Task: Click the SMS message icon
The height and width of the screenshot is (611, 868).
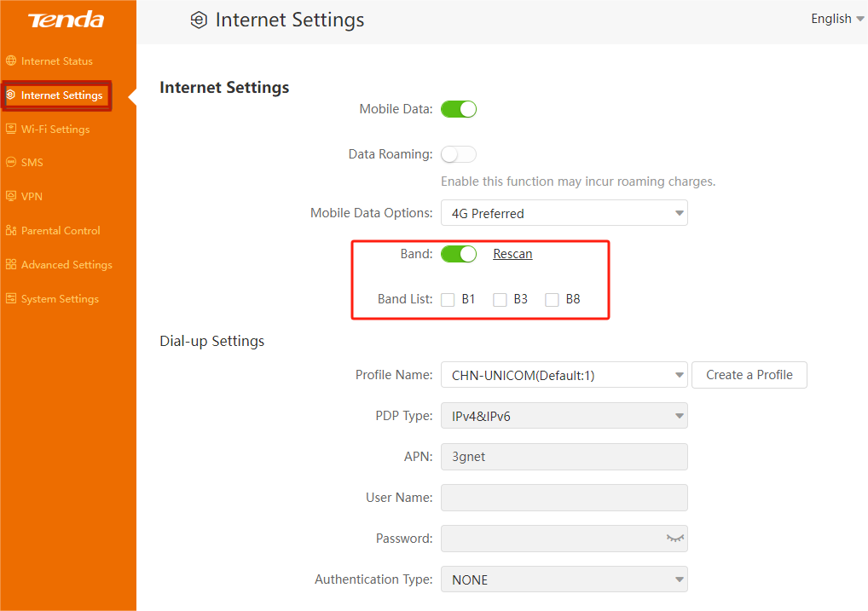Action: [x=11, y=163]
